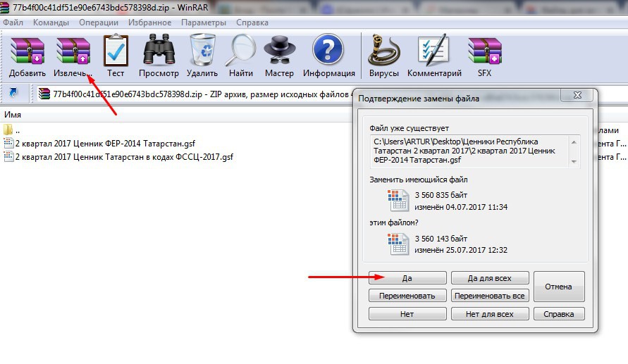Click existing file 3 560 835 байт icon

click(x=398, y=200)
